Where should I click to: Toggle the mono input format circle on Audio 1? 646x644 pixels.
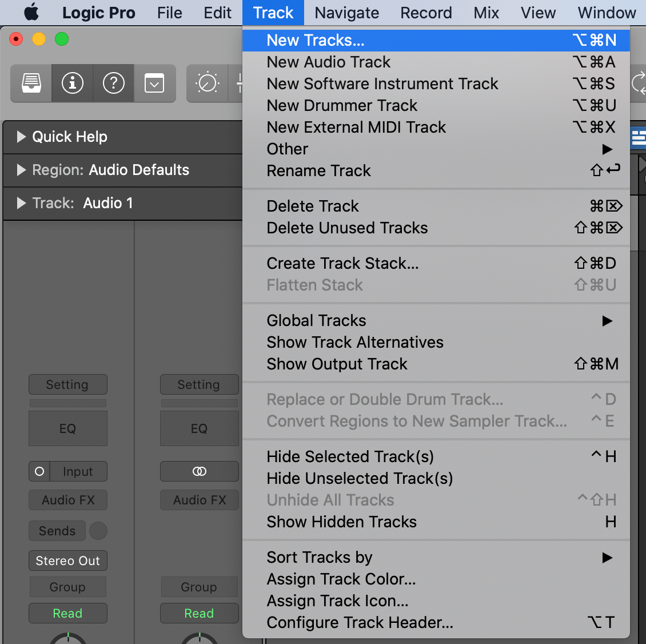pos(39,471)
